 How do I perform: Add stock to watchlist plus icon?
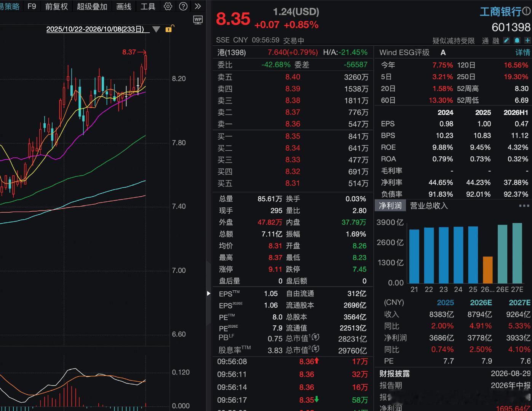click(x=527, y=40)
